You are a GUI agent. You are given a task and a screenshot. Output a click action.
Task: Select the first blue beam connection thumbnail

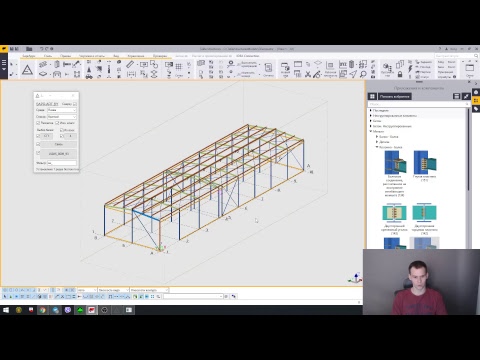tap(395, 162)
